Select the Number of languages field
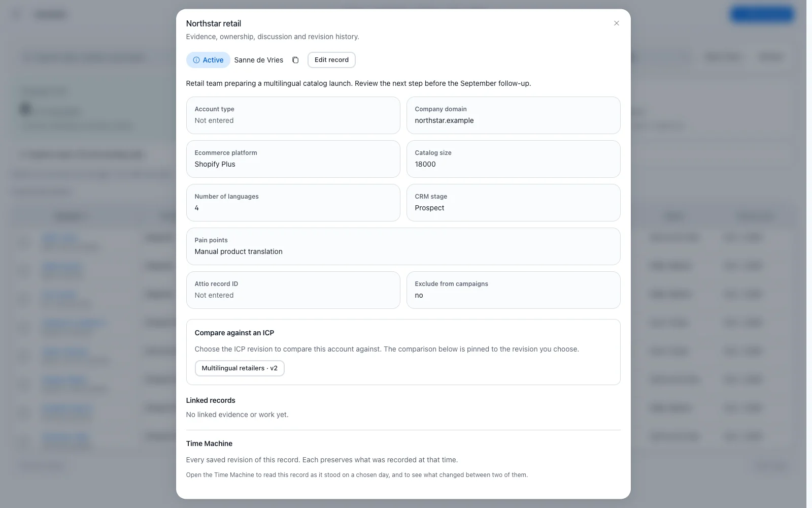The image size is (812, 508). click(x=293, y=203)
